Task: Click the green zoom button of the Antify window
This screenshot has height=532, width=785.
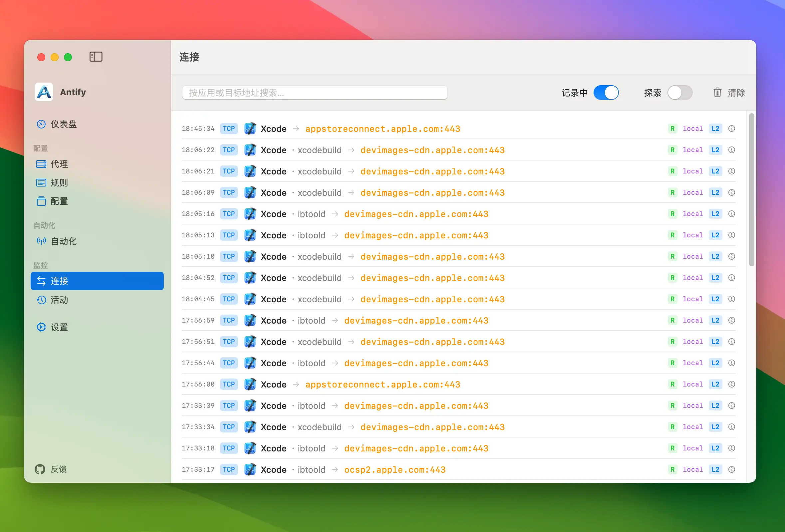Action: coord(68,57)
